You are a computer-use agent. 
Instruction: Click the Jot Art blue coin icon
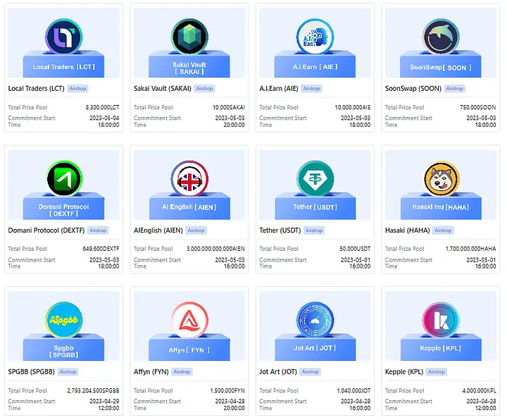tap(315, 320)
